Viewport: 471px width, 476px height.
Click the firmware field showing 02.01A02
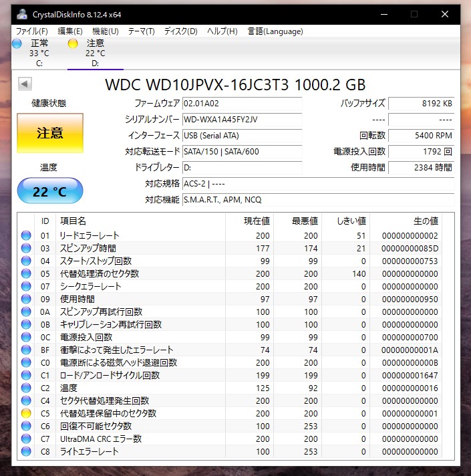(242, 103)
